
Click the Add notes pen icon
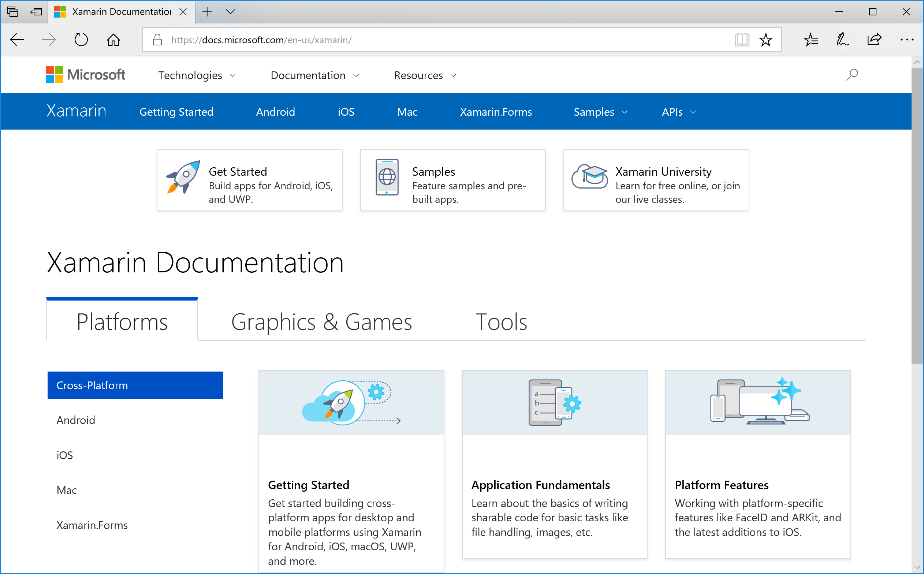click(842, 40)
